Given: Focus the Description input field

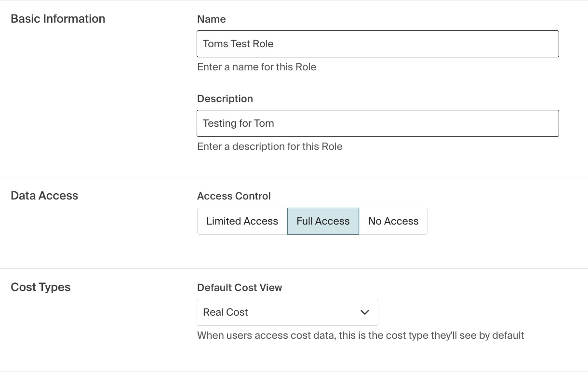Looking at the screenshot, I should 378,123.
